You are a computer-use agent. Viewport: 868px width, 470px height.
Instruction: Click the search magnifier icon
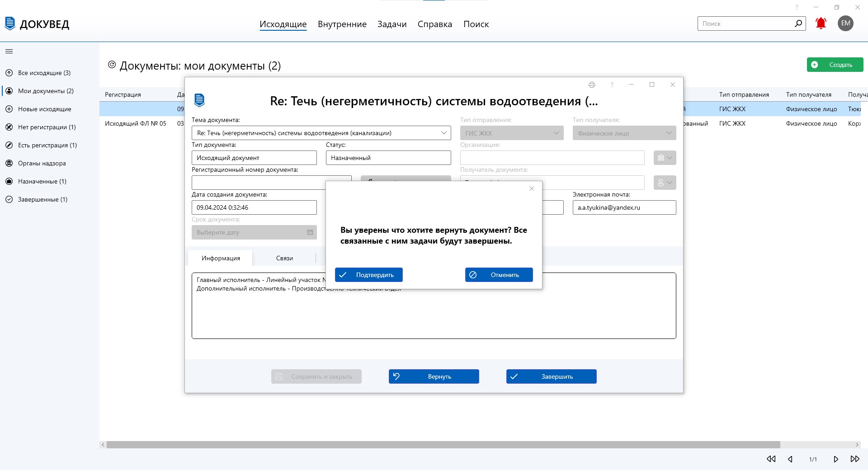pos(798,23)
